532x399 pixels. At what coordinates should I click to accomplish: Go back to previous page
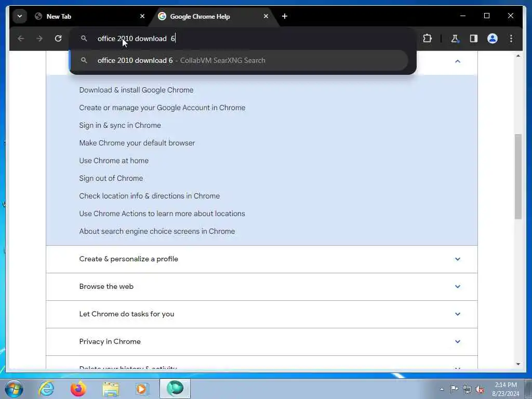[21, 38]
